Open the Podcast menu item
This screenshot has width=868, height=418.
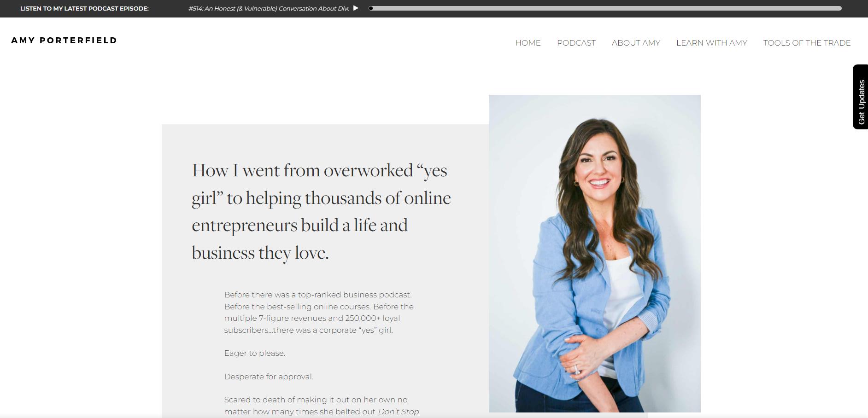click(x=576, y=43)
